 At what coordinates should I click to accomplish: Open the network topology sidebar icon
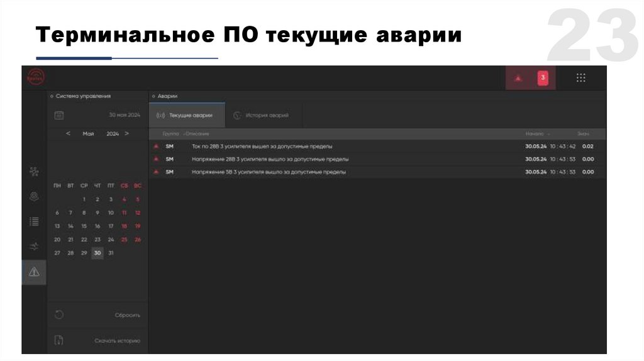[x=34, y=171]
